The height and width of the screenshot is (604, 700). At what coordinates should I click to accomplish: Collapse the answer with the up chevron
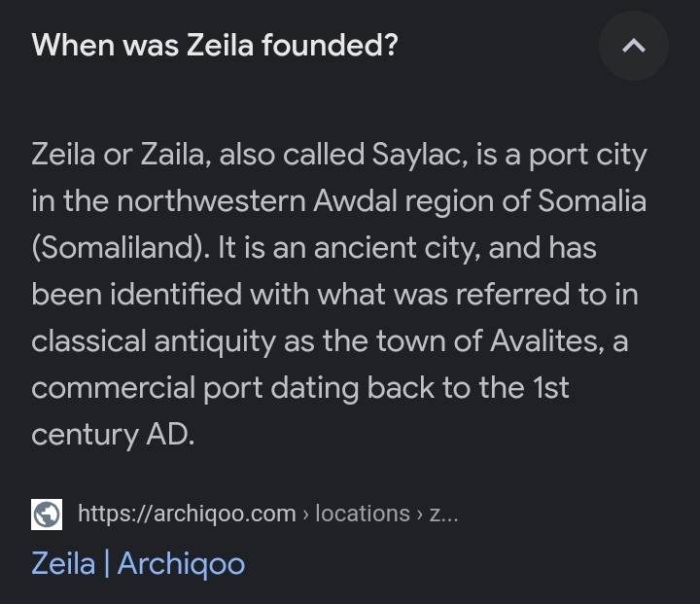pos(634,46)
